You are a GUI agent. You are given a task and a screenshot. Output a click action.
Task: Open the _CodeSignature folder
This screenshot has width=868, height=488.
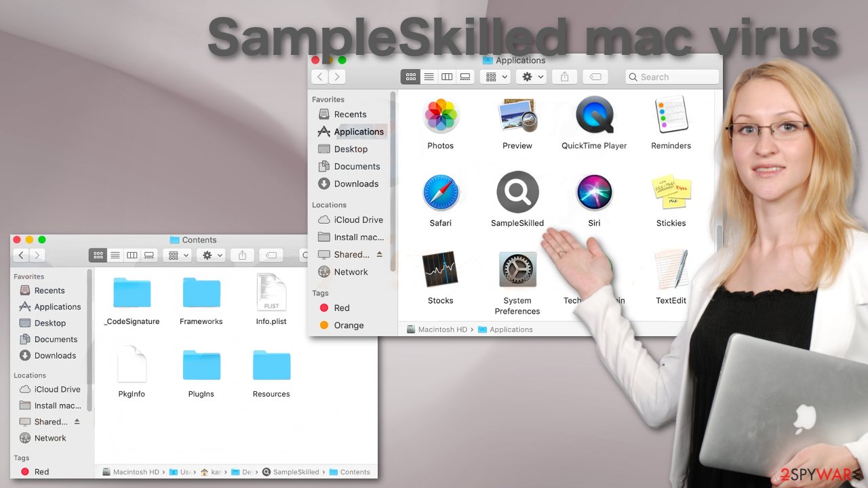[x=132, y=293]
